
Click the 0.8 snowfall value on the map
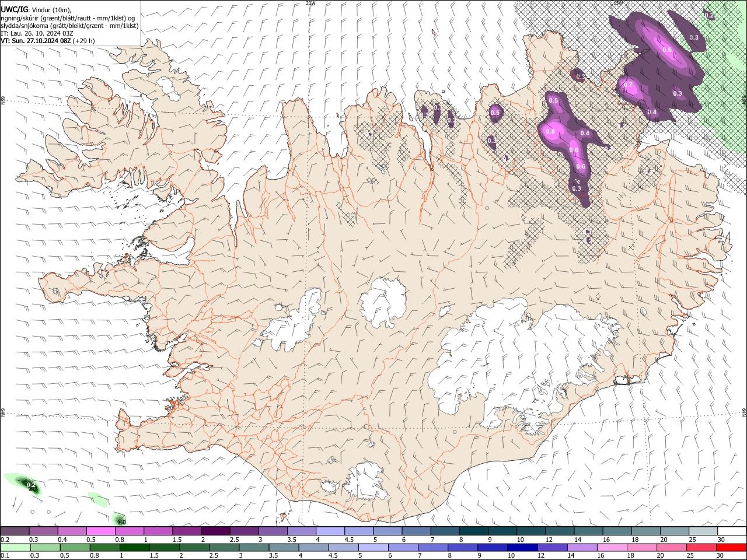click(x=550, y=132)
